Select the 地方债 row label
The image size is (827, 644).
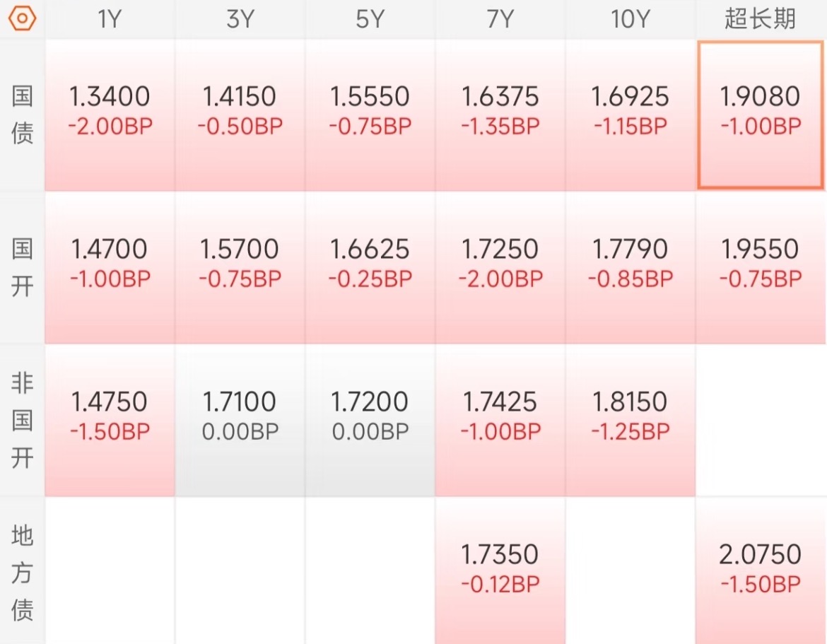coord(22,572)
